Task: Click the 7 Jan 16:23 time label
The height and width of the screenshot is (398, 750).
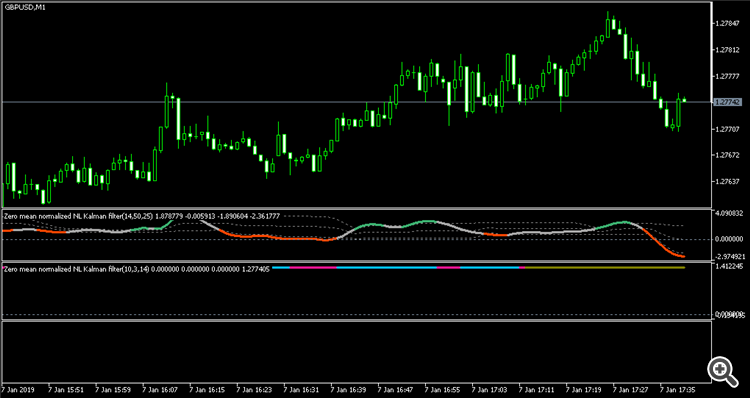Action: pos(253,390)
